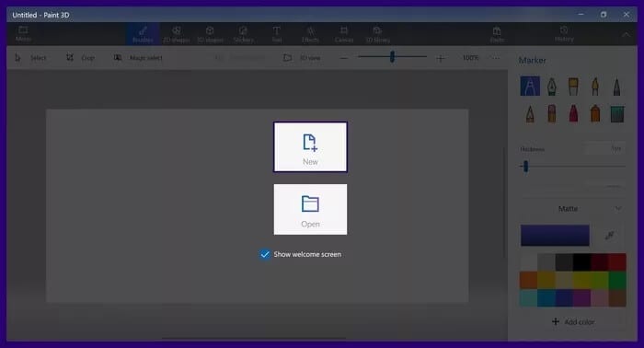Open the Menu button
This screenshot has width=644, height=348.
pyautogui.click(x=23, y=34)
